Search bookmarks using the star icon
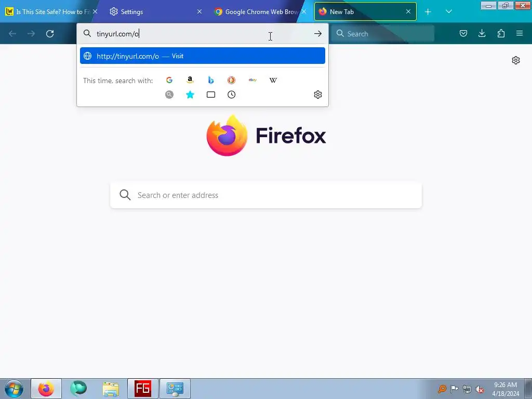The width and height of the screenshot is (532, 399). click(190, 95)
